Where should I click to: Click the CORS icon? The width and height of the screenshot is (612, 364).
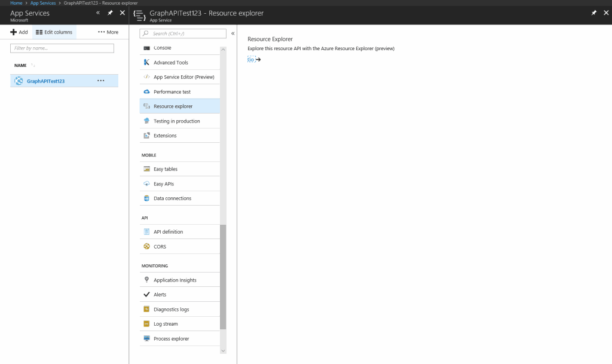pyautogui.click(x=147, y=247)
